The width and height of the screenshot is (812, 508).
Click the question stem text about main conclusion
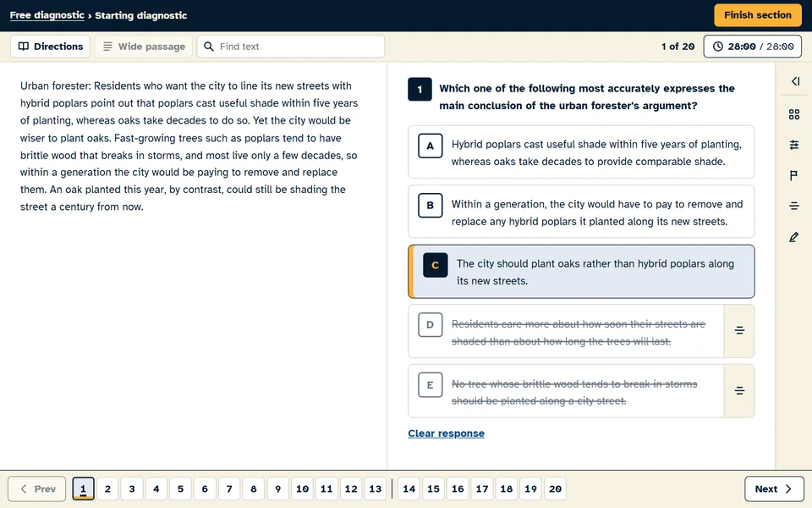coord(587,97)
